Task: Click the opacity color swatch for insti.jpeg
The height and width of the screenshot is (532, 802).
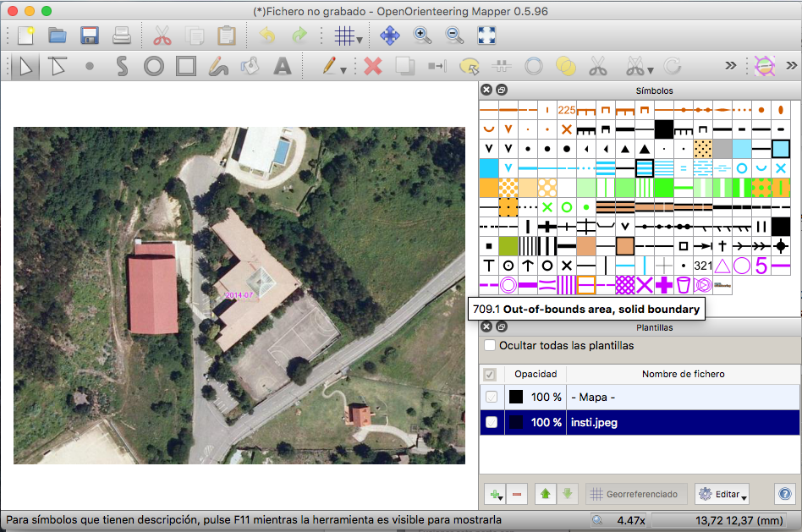Action: [x=518, y=423]
